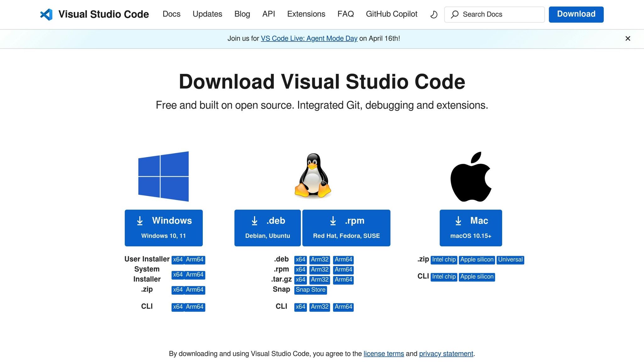Select Arm32 in the .tar.gz row
Image resolution: width=644 pixels, height=362 pixels.
319,280
